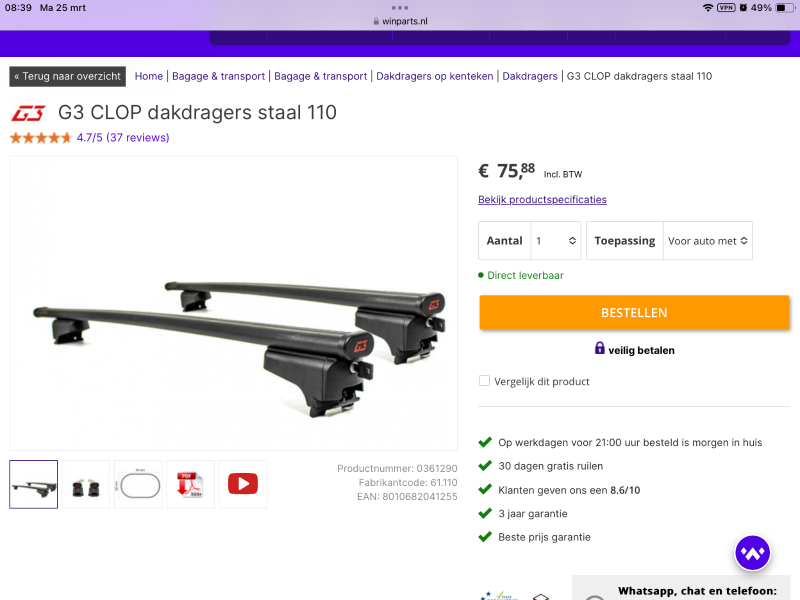Open the Aantal quantity dropdown
800x600 pixels.
556,240
